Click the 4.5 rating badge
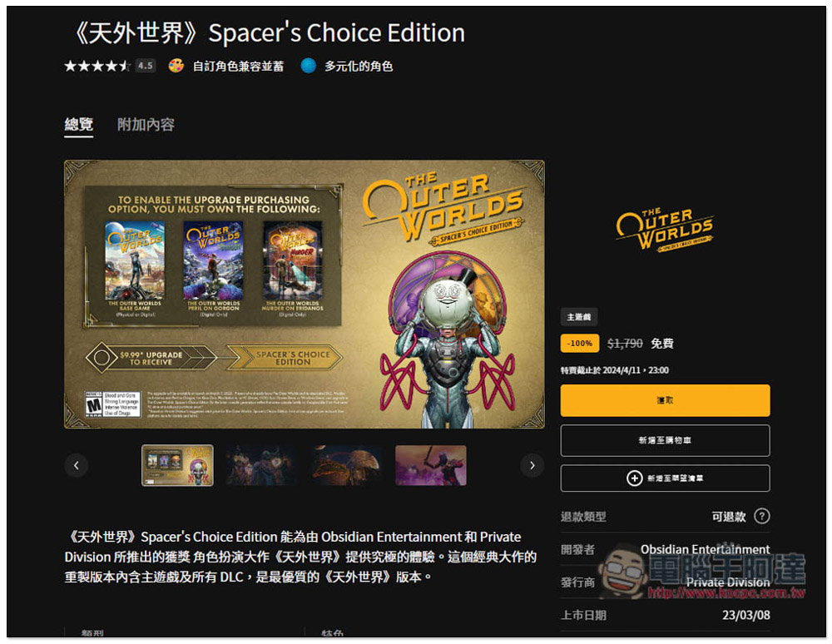 click(x=146, y=66)
